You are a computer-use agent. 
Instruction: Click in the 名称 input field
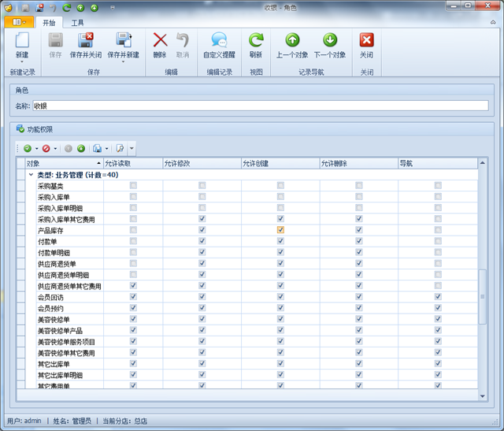(261, 106)
